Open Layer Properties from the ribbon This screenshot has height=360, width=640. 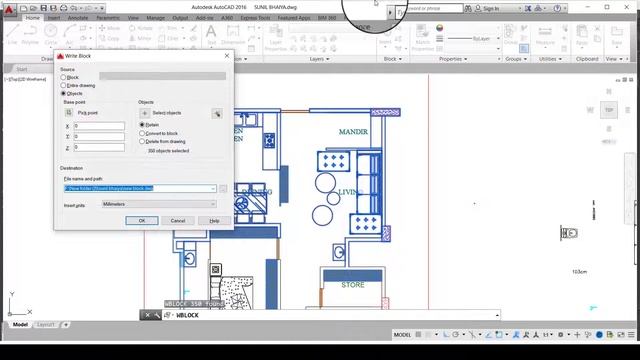(x=276, y=38)
